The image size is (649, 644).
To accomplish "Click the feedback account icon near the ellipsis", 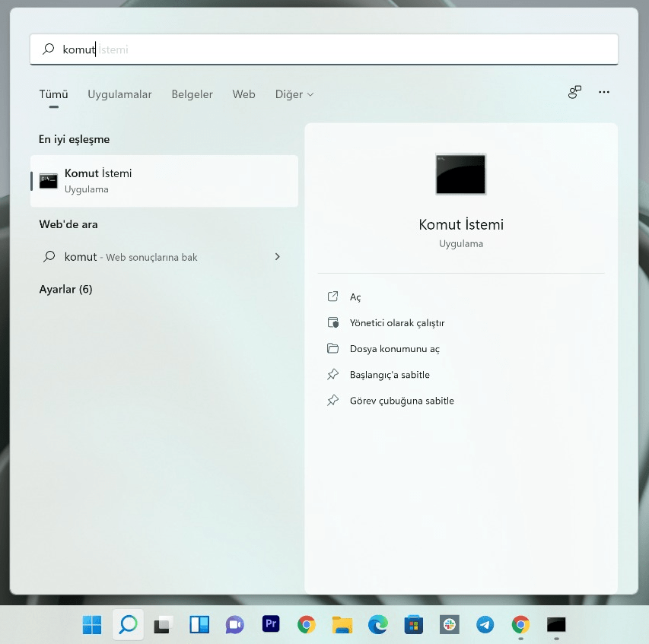I will (574, 91).
